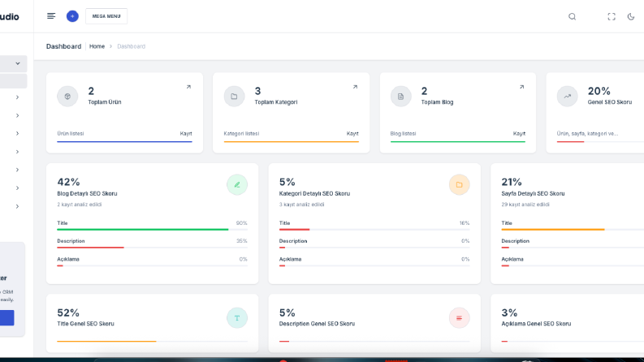This screenshot has width=644, height=362.
Task: Click the '52%' Title Genel score
Action: (x=68, y=312)
